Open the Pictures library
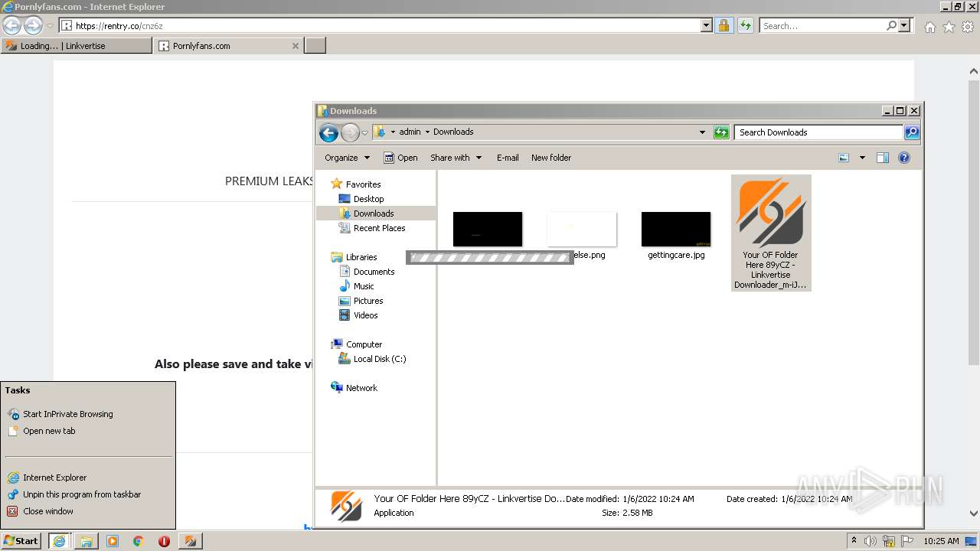Viewport: 980px width, 551px height. pyautogui.click(x=367, y=301)
